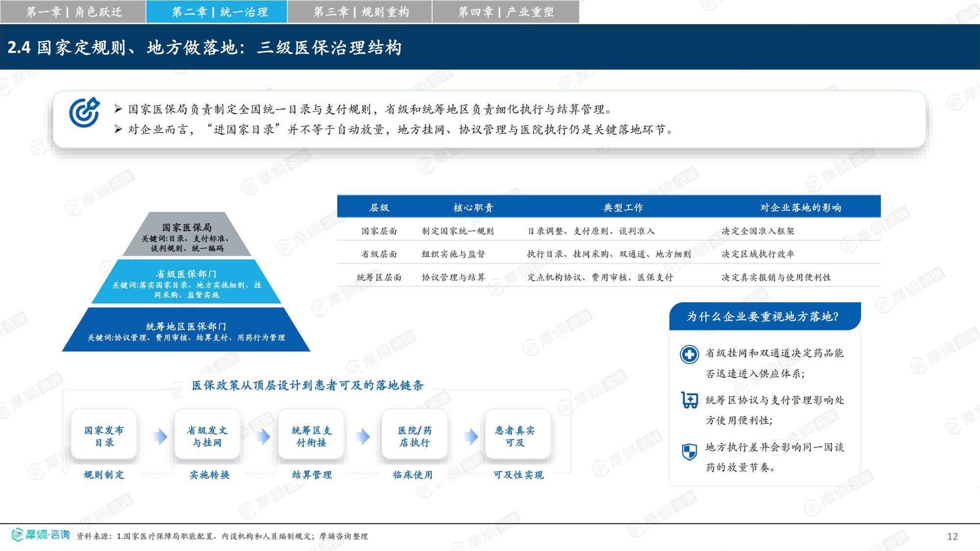Click the 可及性实现 label under the flow
980x551 pixels.
[518, 475]
